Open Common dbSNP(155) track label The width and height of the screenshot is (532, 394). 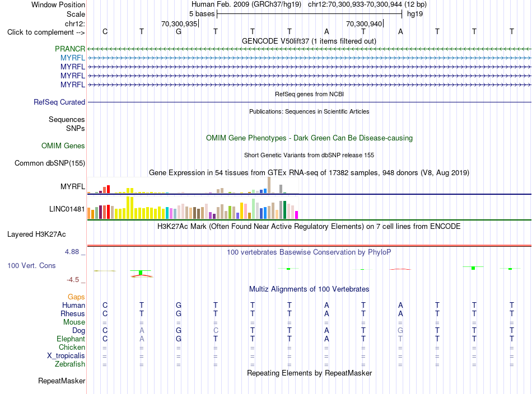50,163
